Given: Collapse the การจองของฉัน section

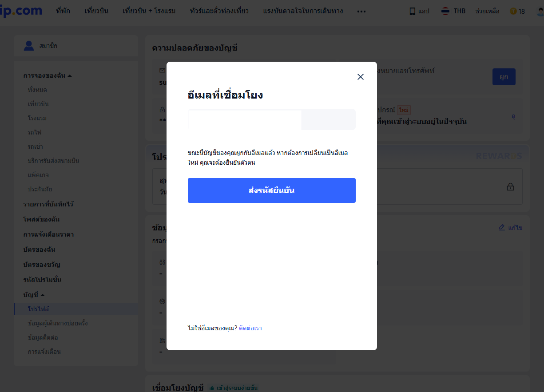Looking at the screenshot, I should tap(70, 75).
